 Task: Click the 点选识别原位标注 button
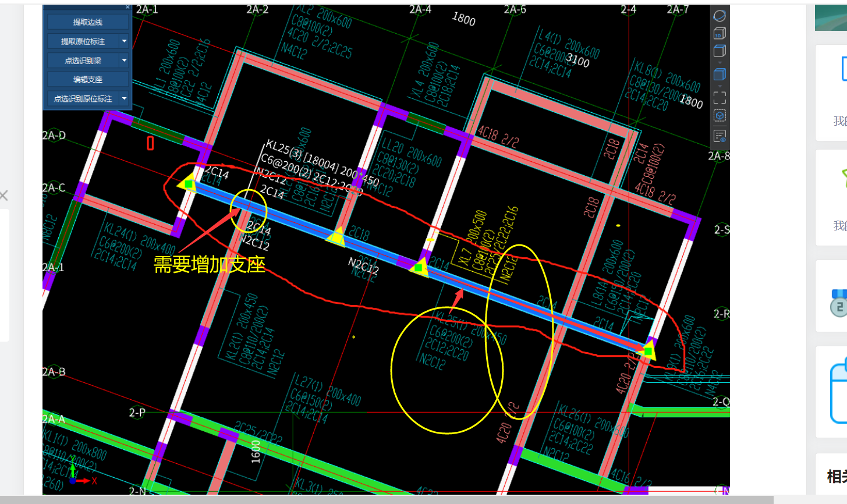click(x=83, y=99)
